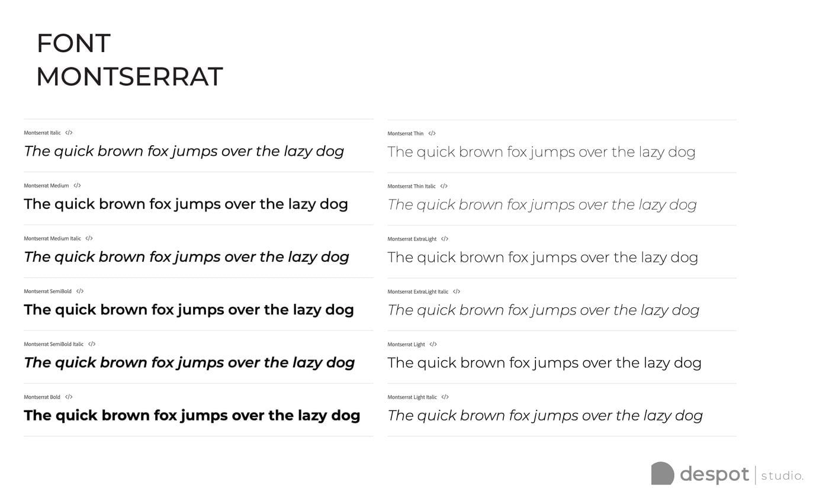Click the code icon next to Montserrat SemiBold
The width and height of the screenshot is (829, 504).
(x=80, y=291)
